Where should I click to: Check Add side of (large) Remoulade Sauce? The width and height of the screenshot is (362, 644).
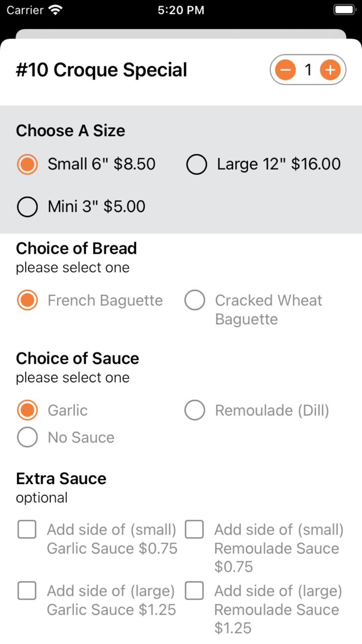(x=194, y=590)
